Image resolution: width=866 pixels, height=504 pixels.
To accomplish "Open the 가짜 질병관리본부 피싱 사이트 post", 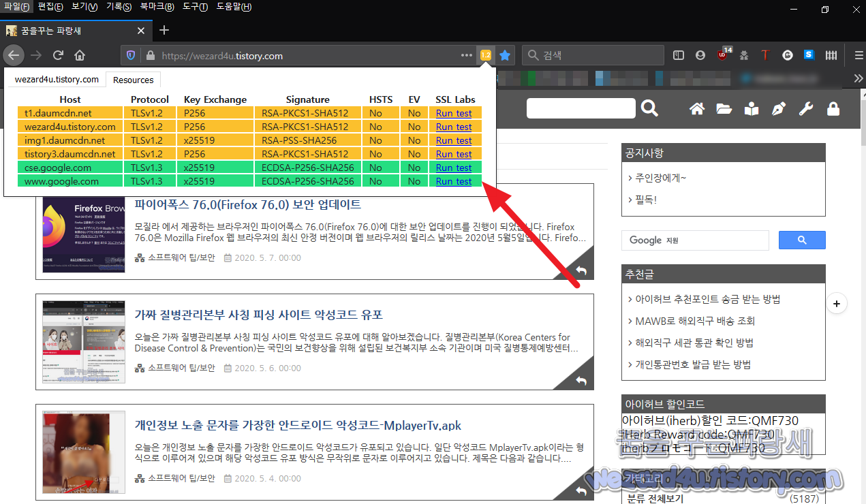I will 258,315.
